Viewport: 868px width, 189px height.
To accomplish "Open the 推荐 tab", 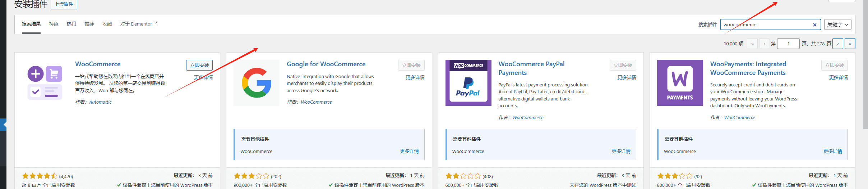I will [x=89, y=24].
